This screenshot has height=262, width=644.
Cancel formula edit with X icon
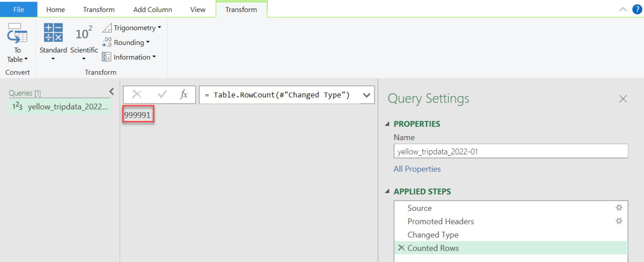click(137, 95)
